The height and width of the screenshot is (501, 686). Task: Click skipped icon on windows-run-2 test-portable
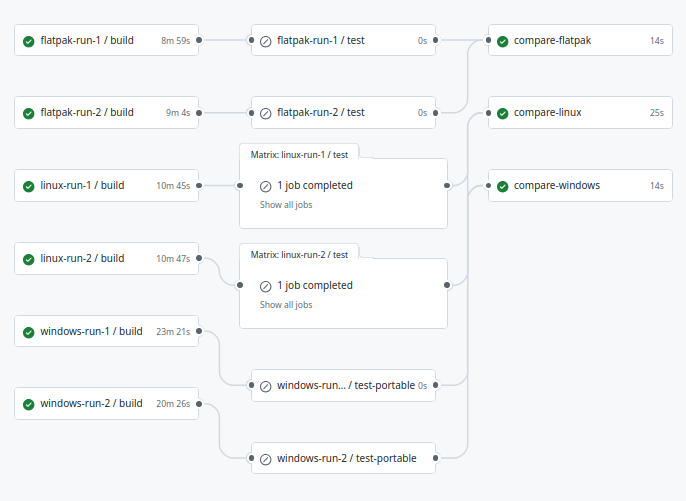pos(266,459)
